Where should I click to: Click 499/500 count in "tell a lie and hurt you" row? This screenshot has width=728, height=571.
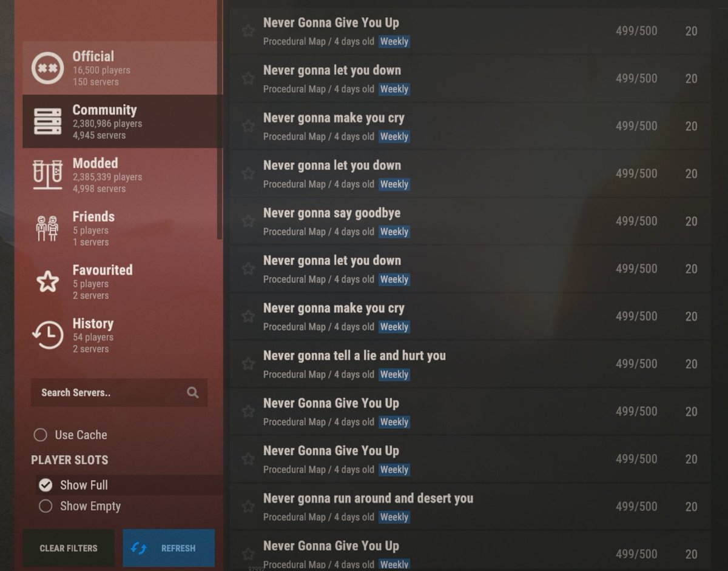(636, 364)
